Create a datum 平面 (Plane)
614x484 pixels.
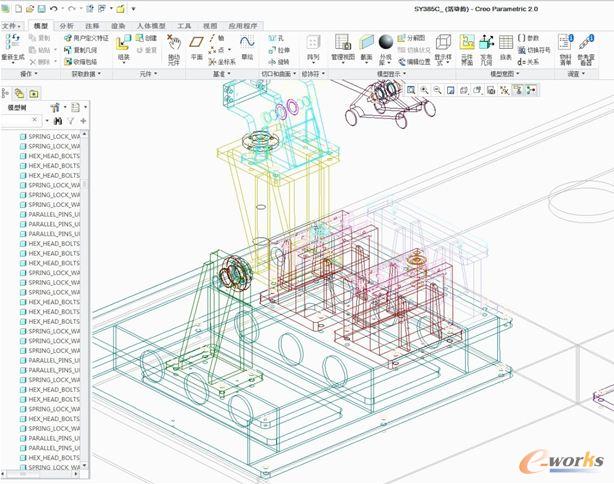197,44
